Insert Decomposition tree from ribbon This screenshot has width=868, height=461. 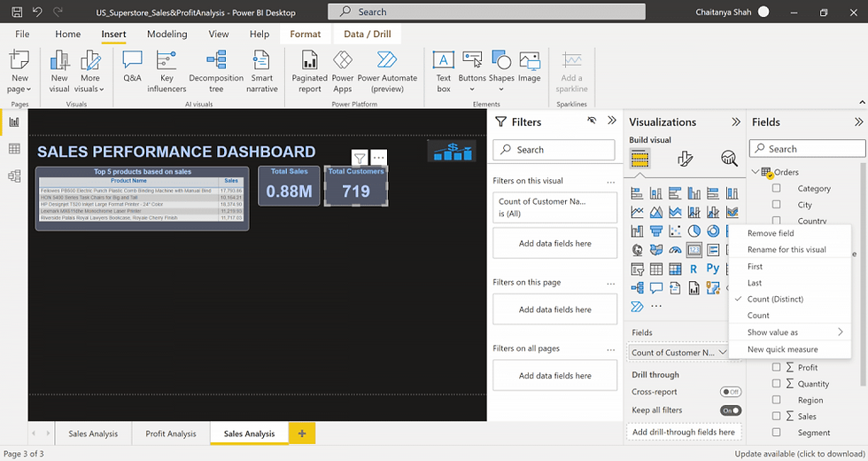tap(216, 72)
